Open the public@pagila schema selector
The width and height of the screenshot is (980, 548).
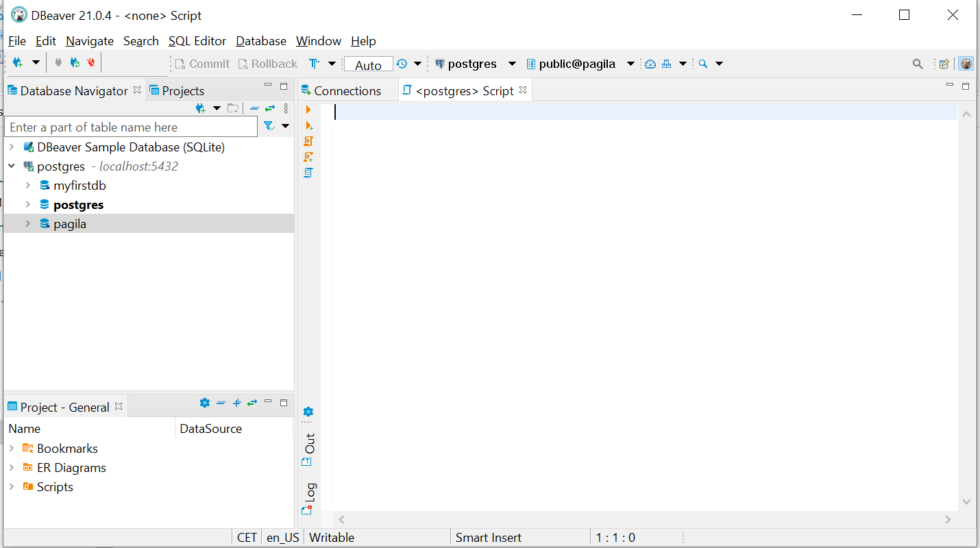tap(580, 64)
